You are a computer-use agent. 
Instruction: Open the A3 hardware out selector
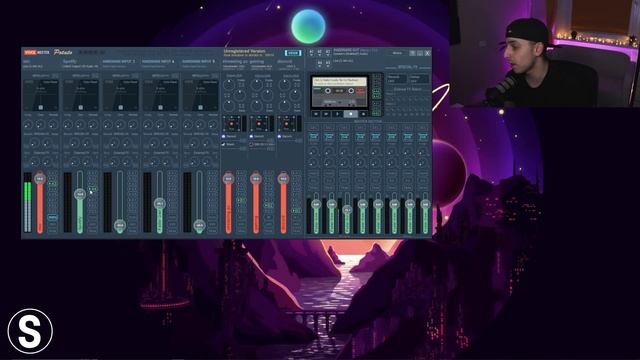tap(328, 52)
